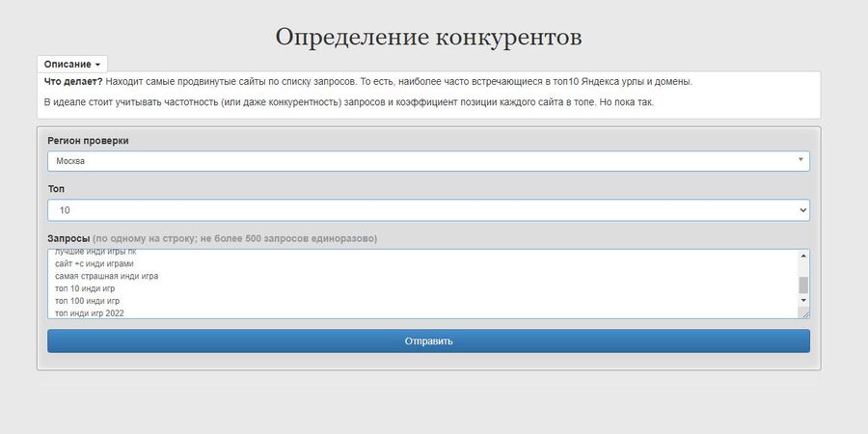The width and height of the screenshot is (868, 434).
Task: Click the textarea scrollbar down arrow
Action: pos(803,300)
